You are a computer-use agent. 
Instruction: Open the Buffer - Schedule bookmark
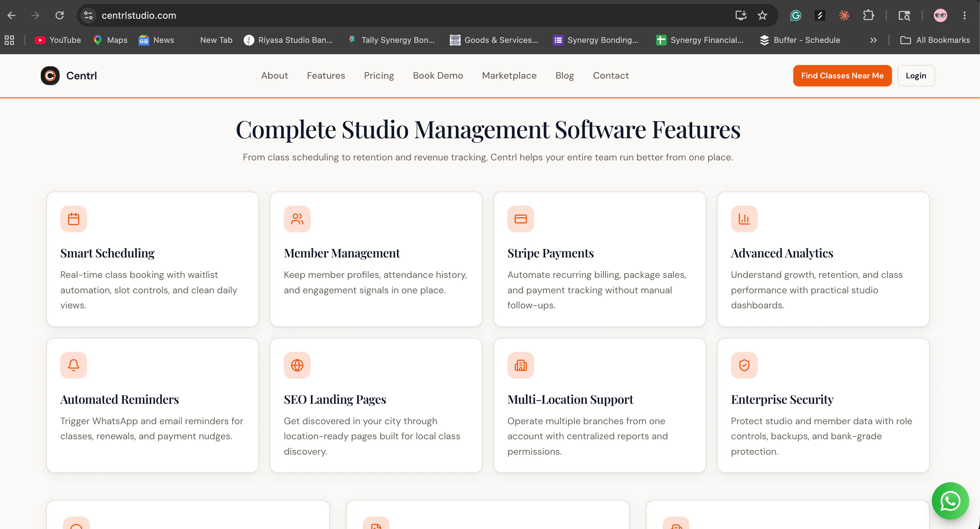pos(800,40)
